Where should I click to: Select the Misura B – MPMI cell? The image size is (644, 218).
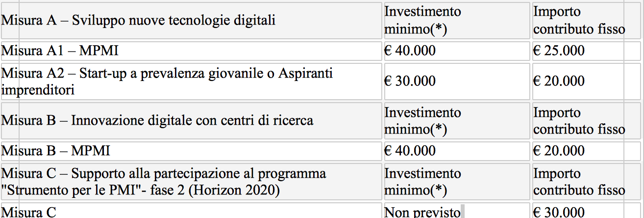191,151
